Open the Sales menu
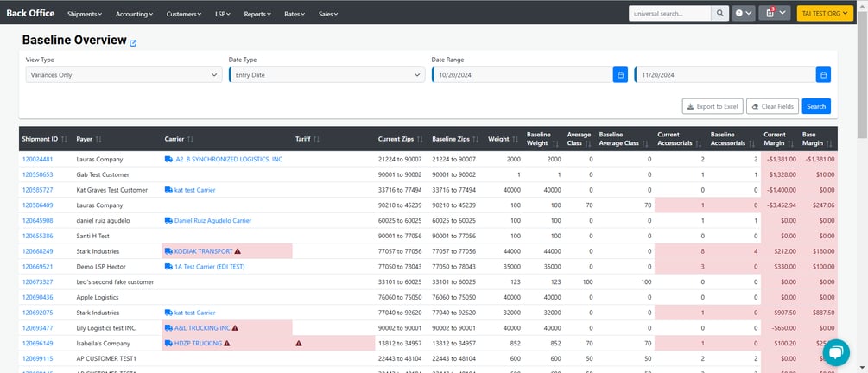The height and width of the screenshot is (373, 868). click(327, 14)
